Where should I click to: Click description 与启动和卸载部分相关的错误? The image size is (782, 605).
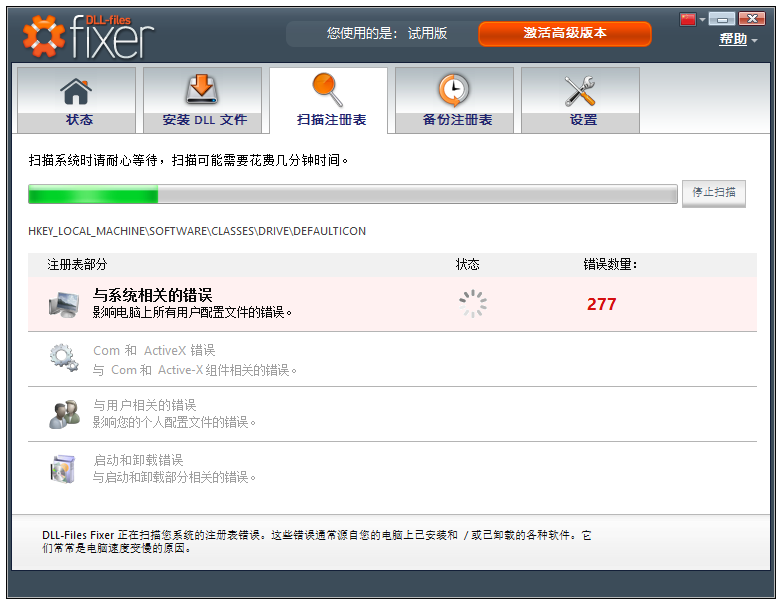pos(174,477)
